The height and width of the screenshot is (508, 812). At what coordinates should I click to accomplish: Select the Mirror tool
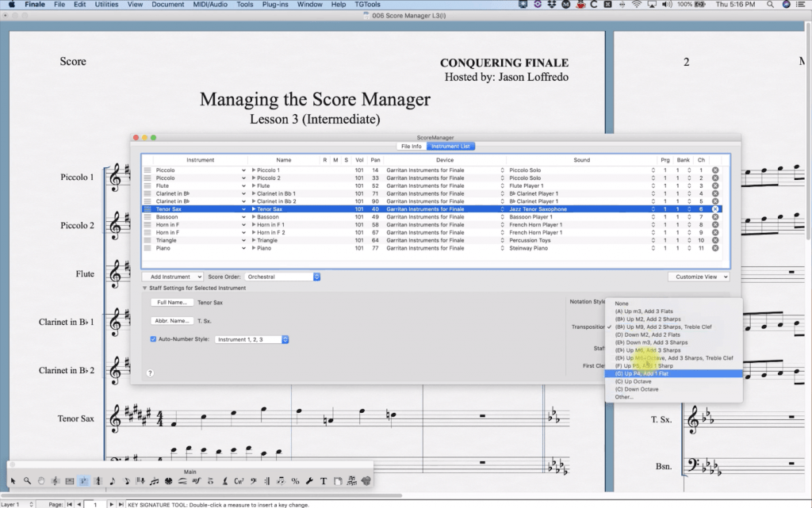click(x=351, y=480)
